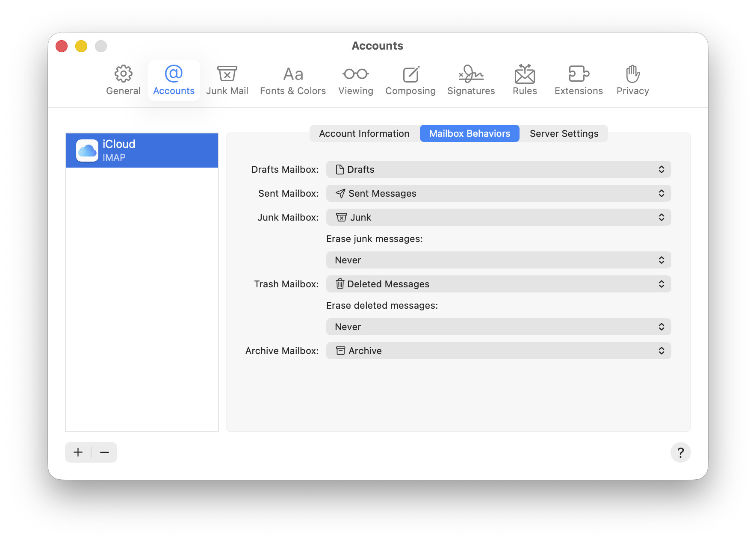Switch to the Server Settings tab
756x543 pixels.
564,133
